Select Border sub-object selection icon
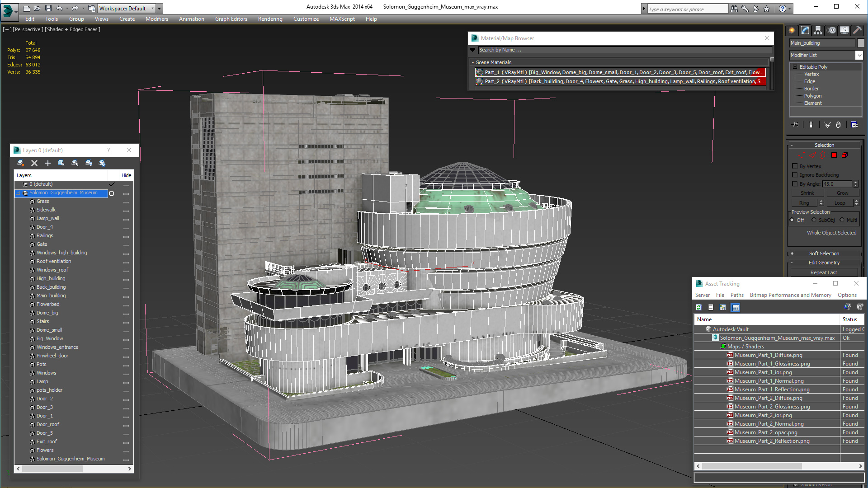 823,155
